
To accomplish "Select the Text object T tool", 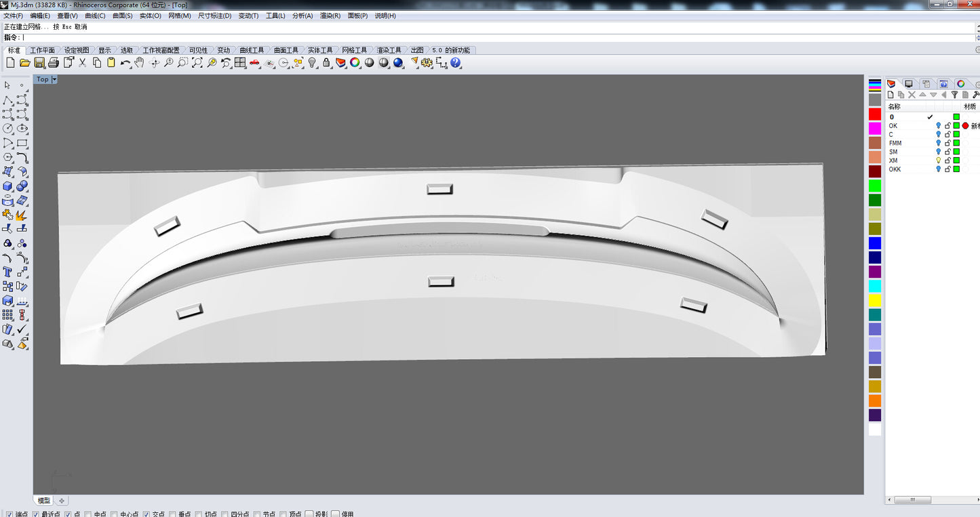I will tap(7, 272).
